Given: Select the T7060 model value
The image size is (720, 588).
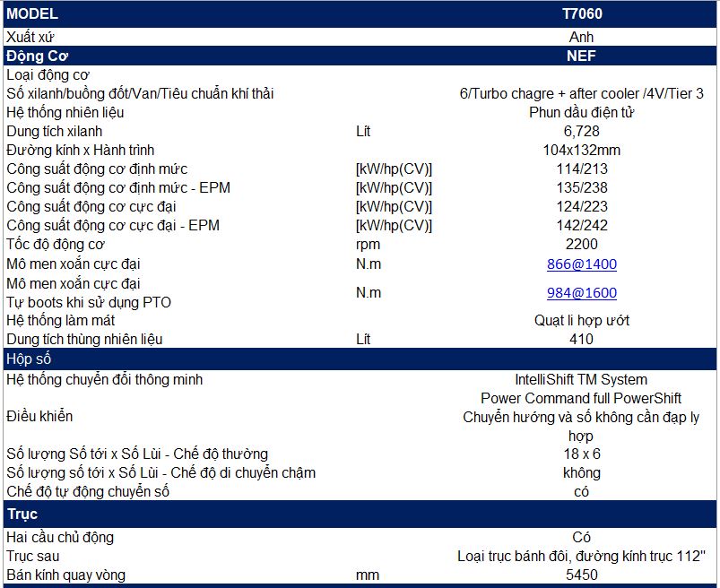Looking at the screenshot, I should (x=582, y=13).
